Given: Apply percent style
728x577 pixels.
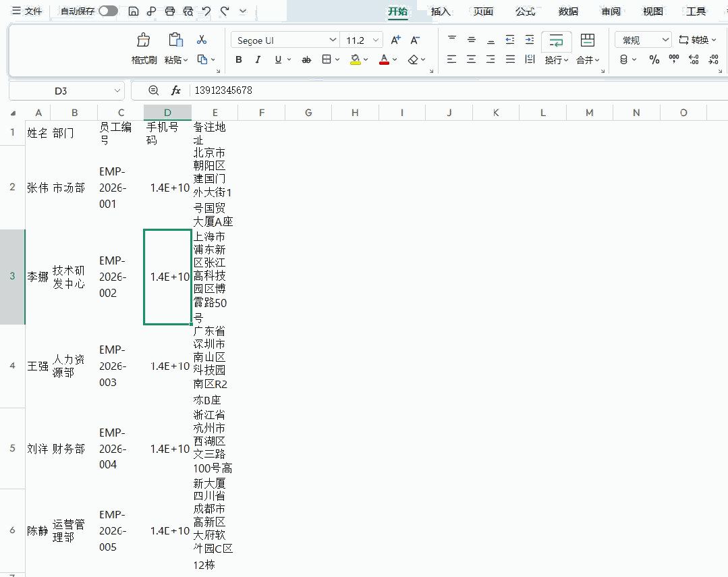Looking at the screenshot, I should pyautogui.click(x=654, y=59).
